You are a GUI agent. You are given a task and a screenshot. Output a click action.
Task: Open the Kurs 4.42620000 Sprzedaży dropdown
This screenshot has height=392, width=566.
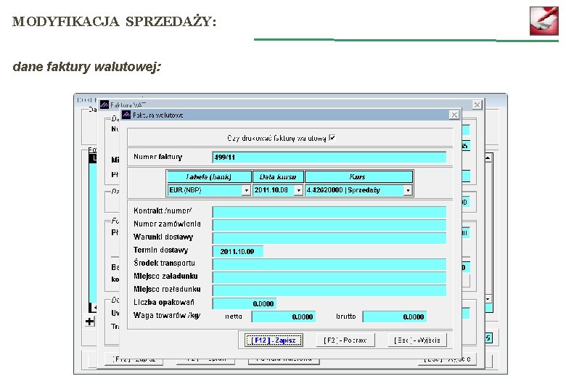pos(408,190)
